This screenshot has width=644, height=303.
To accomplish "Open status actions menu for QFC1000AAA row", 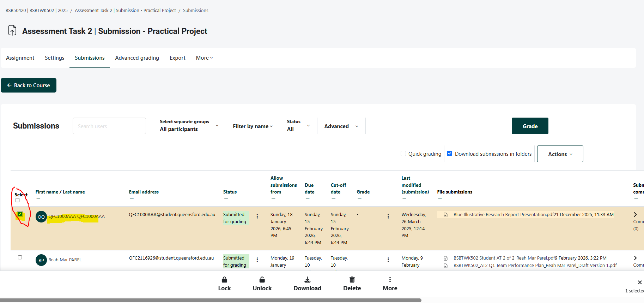I will pyautogui.click(x=257, y=216).
